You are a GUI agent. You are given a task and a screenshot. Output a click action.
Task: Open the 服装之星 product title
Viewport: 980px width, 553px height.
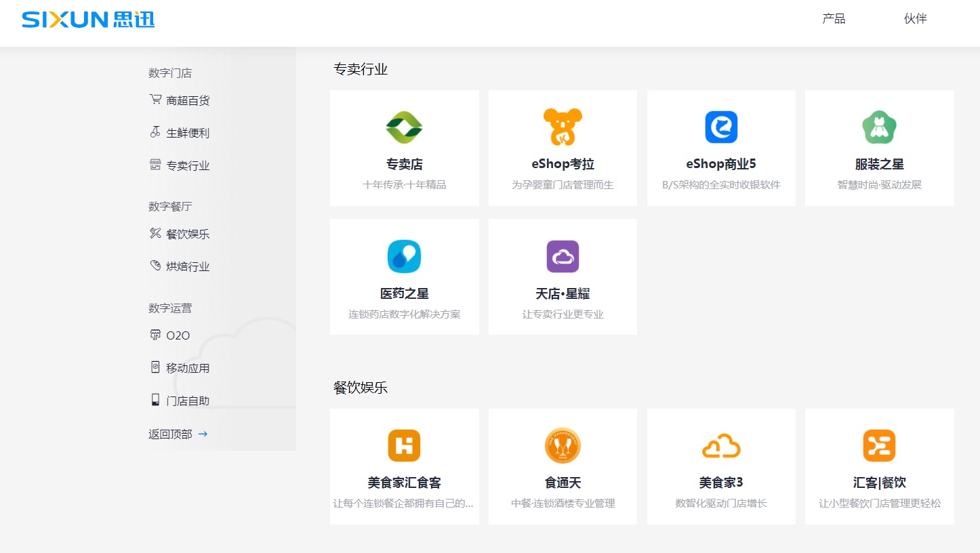880,164
